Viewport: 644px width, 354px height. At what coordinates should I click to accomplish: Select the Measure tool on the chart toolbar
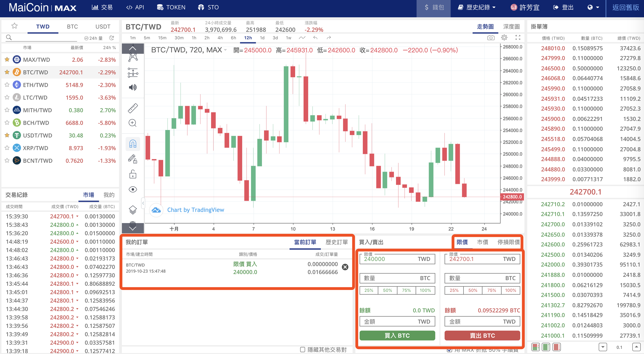pyautogui.click(x=132, y=108)
